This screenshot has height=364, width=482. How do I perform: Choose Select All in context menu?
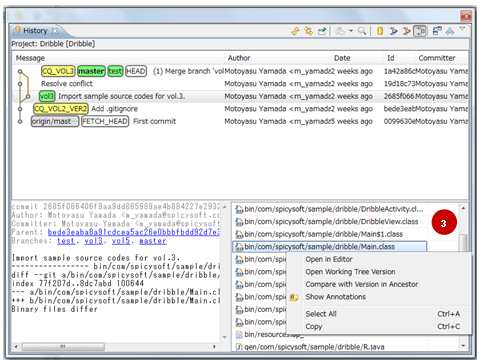click(x=379, y=314)
